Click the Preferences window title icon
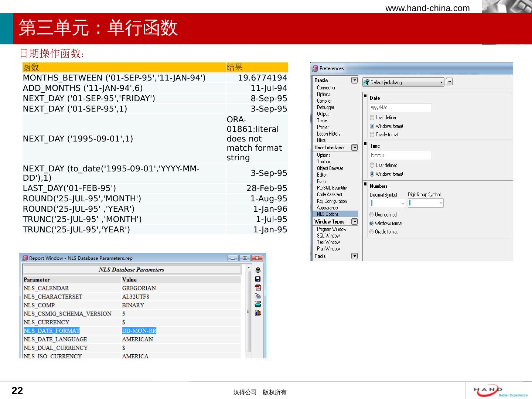Image resolution: width=532 pixels, height=399 pixels. 315,68
